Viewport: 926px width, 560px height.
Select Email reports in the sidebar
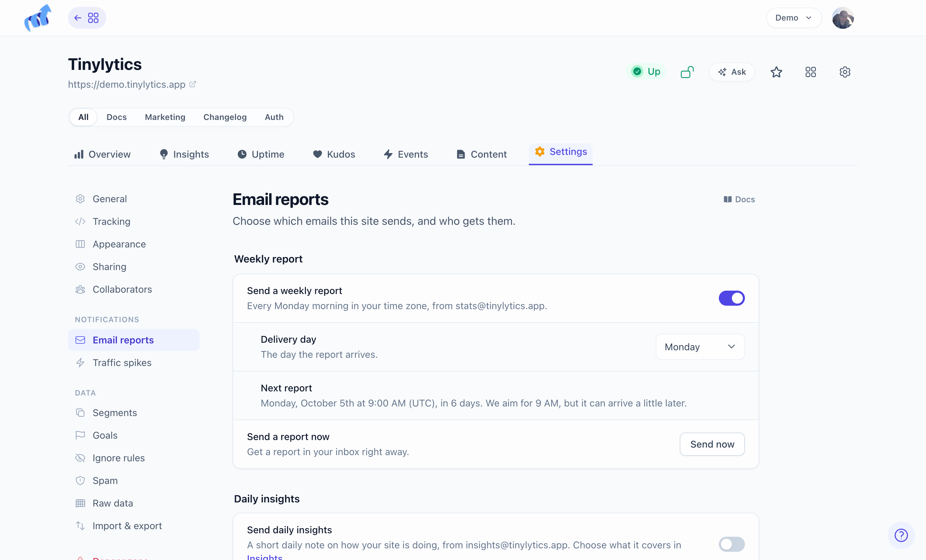pyautogui.click(x=133, y=340)
